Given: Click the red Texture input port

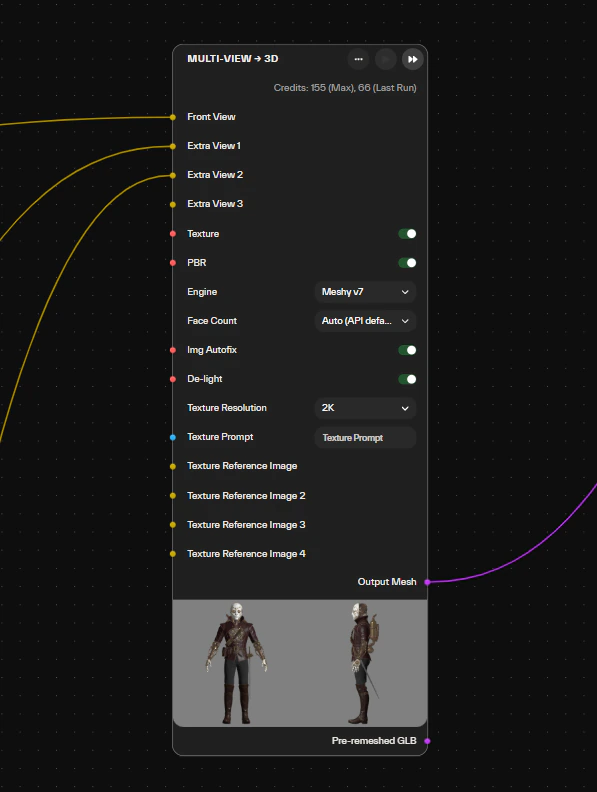Looking at the screenshot, I should point(173,234).
